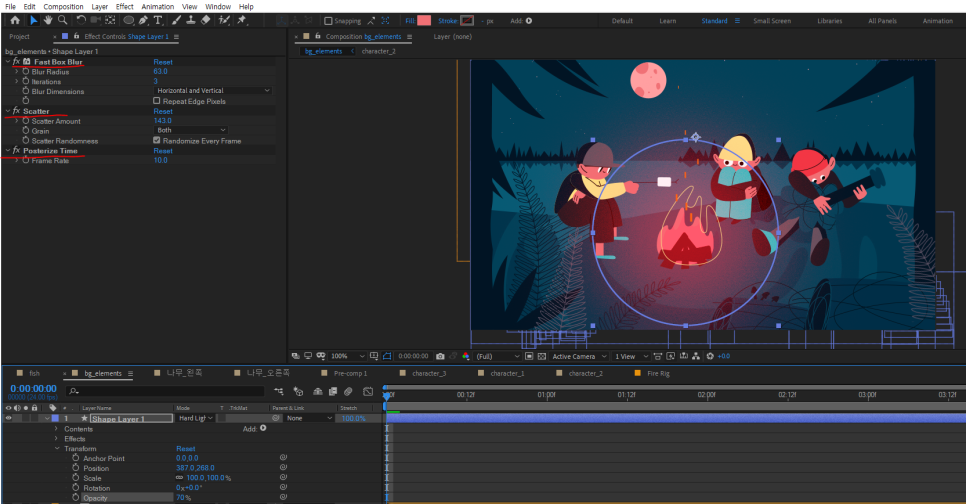Viewport: 966px width, 504px height.
Task: Click the Draft 3D timeline icon
Action: (298, 391)
